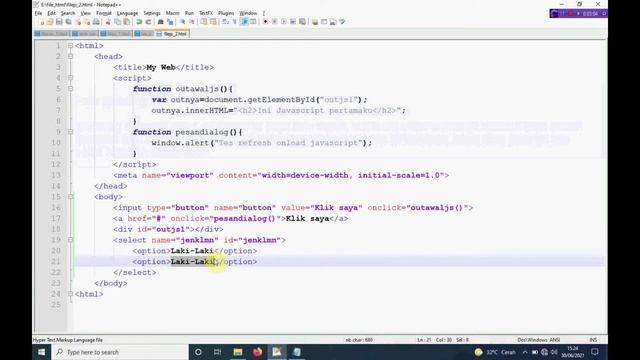Open the Language menu
The image size is (640, 360).
click(x=127, y=13)
